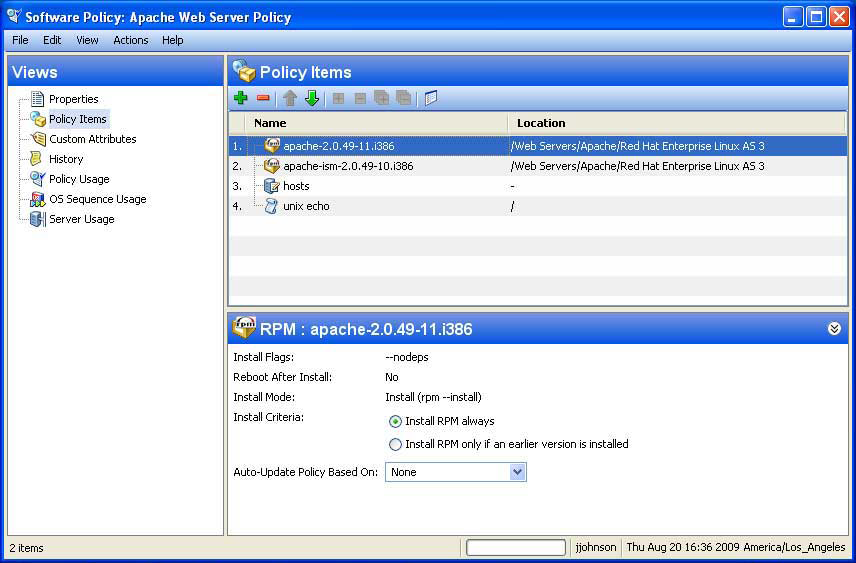Image resolution: width=856 pixels, height=563 pixels.
Task: Open the Help menu
Action: click(173, 40)
